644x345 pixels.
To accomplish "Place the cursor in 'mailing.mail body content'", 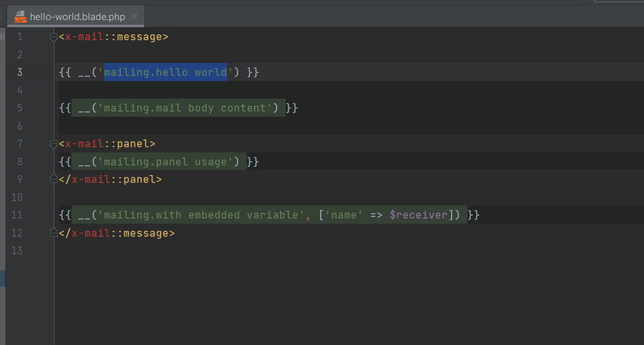I will click(x=185, y=108).
